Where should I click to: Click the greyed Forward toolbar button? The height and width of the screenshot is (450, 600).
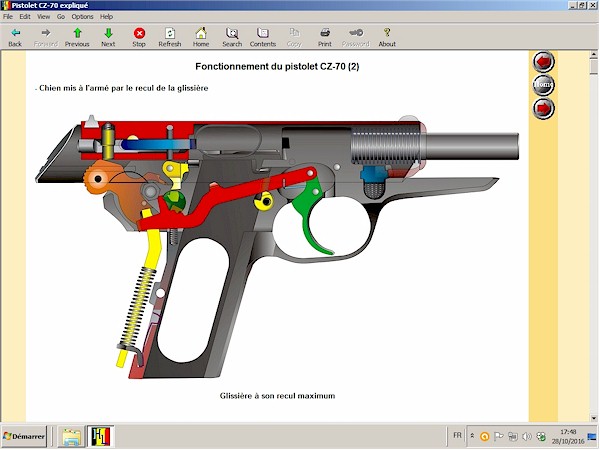pos(46,37)
